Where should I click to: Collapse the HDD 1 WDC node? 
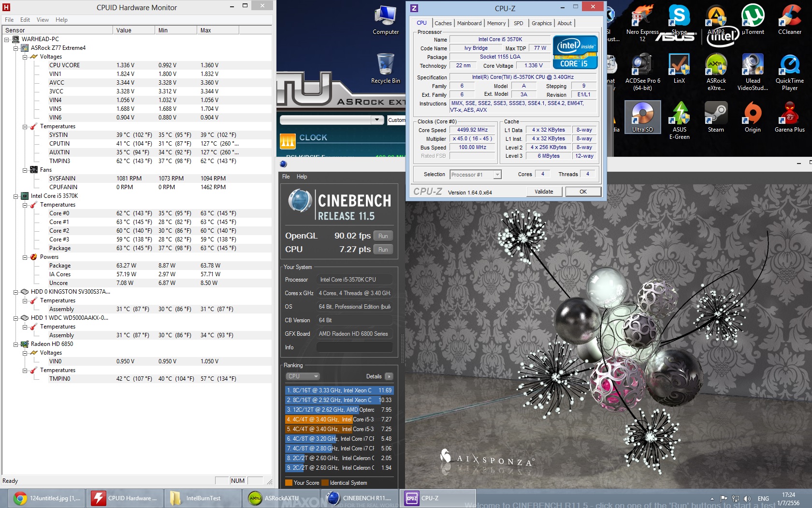16,318
